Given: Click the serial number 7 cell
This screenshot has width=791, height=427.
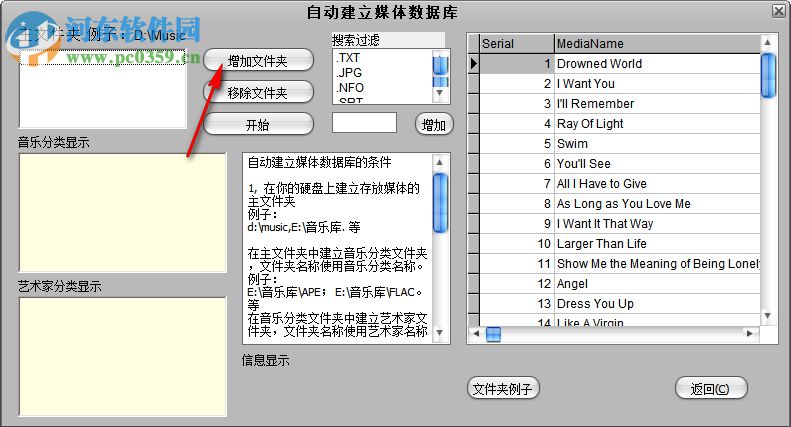Looking at the screenshot, I should [x=517, y=184].
